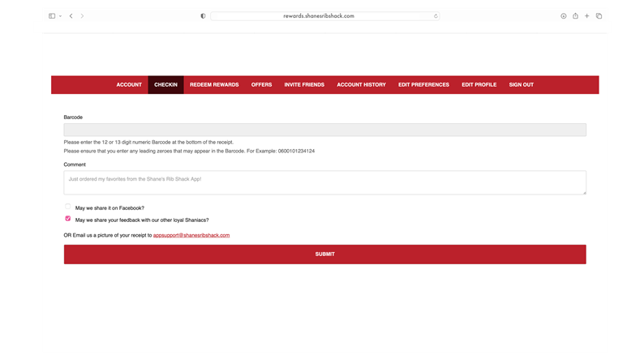
Task: Go to Redeem Rewards
Action: click(x=214, y=85)
